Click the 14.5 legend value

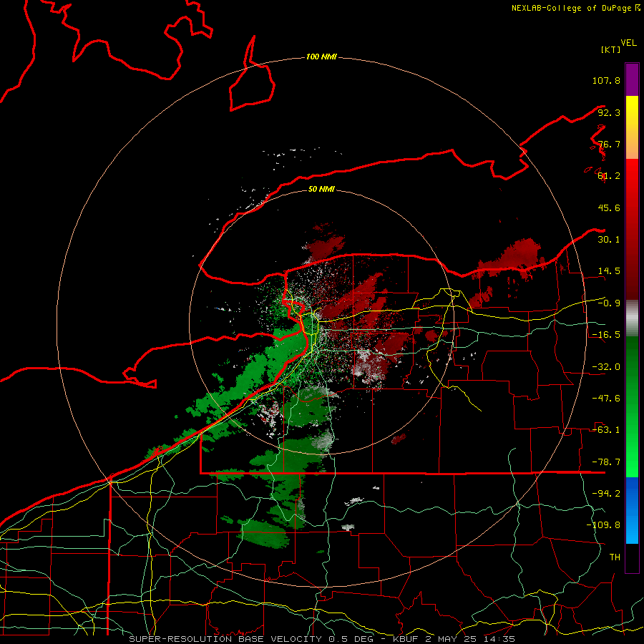tap(609, 271)
